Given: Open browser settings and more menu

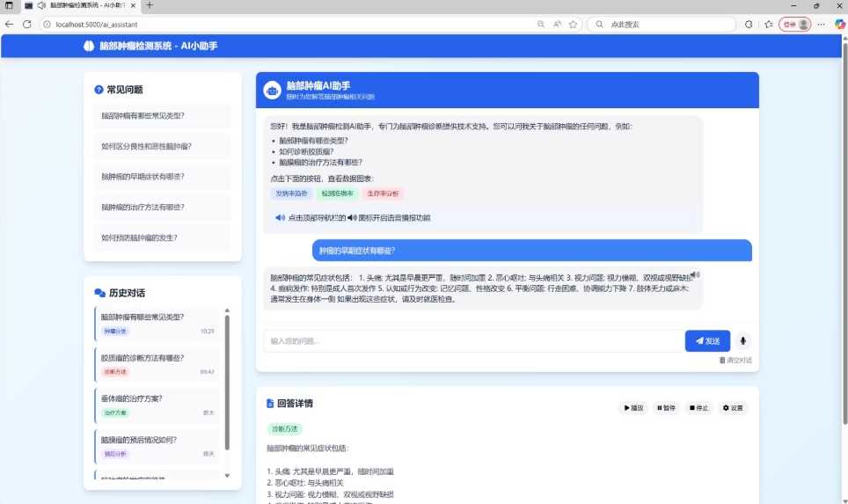Looking at the screenshot, I should 821,25.
